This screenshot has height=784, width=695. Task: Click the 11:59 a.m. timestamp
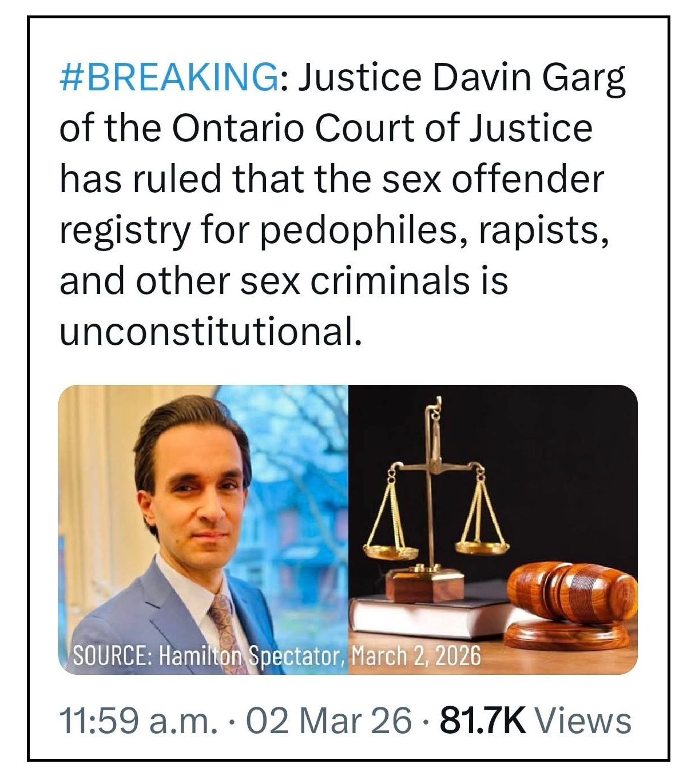[138, 721]
